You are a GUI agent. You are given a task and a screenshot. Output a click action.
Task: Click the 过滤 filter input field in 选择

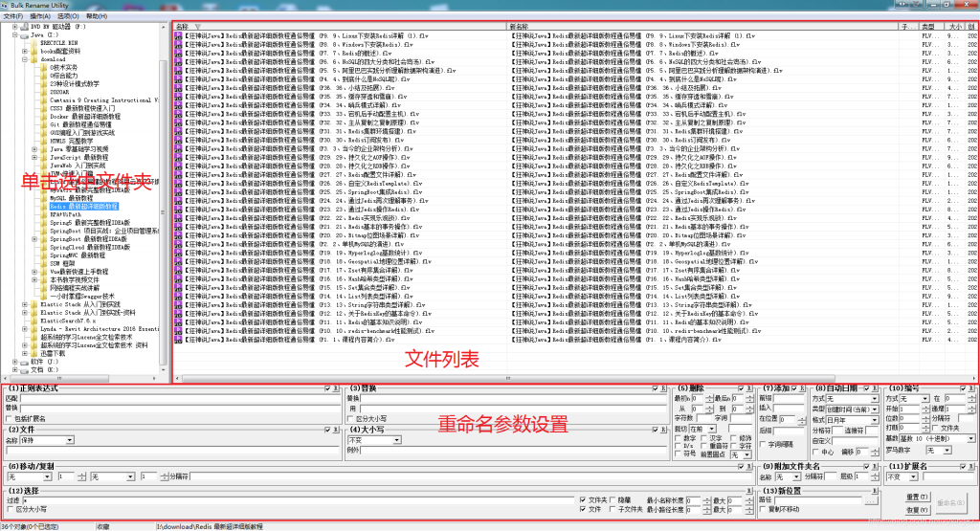299,500
